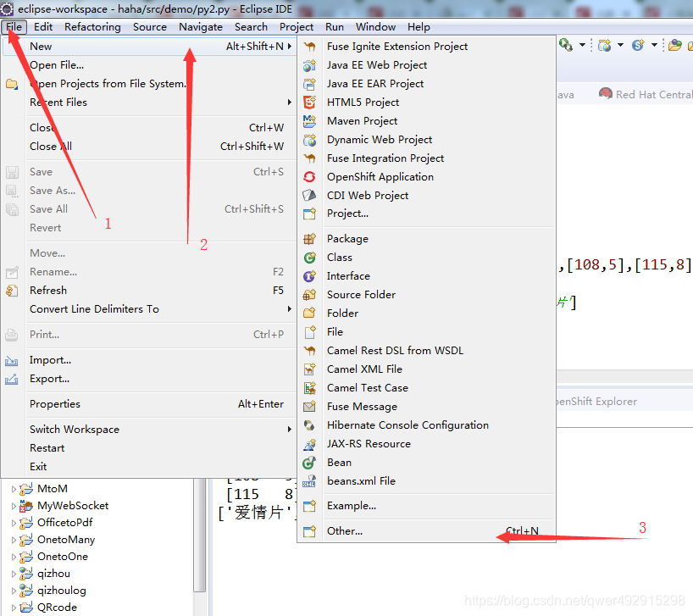693x616 pixels.
Task: Open the Project menu
Action: [x=297, y=27]
